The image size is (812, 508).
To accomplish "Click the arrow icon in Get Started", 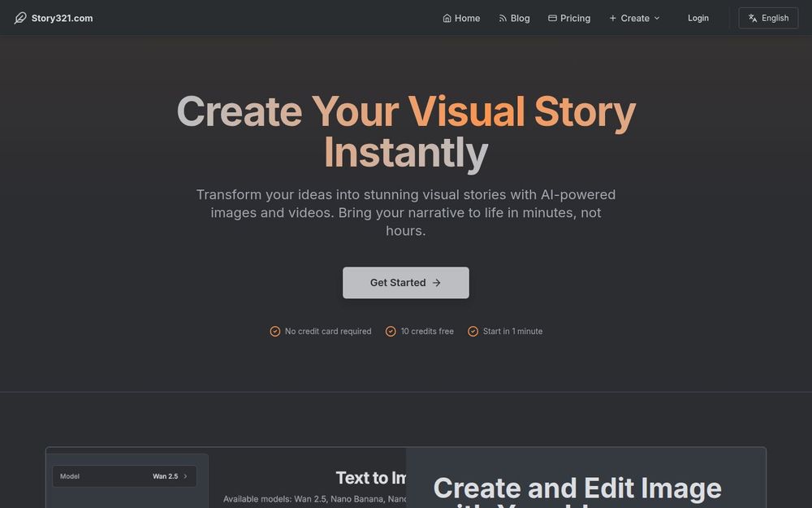I will tap(437, 283).
